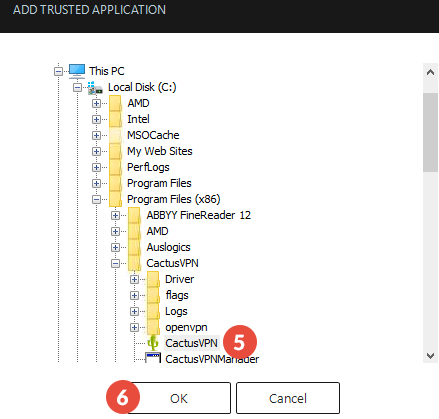
Task: Select the "ABBYY FineReader 12" folder name
Action: point(199,215)
